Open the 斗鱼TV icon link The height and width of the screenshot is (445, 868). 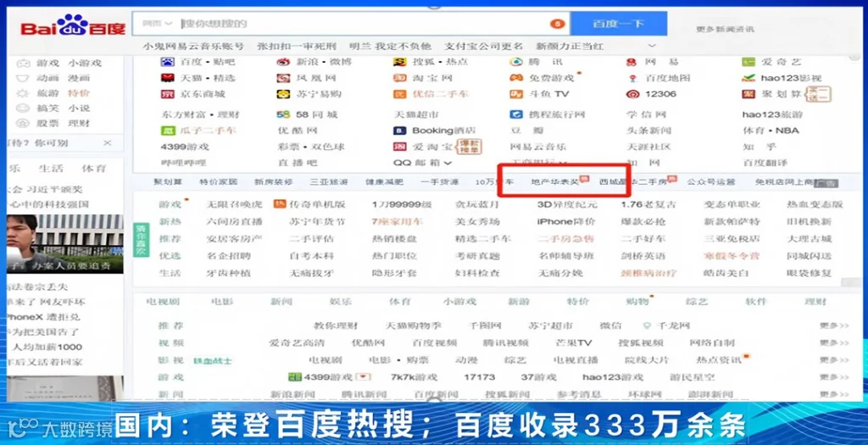tap(516, 93)
